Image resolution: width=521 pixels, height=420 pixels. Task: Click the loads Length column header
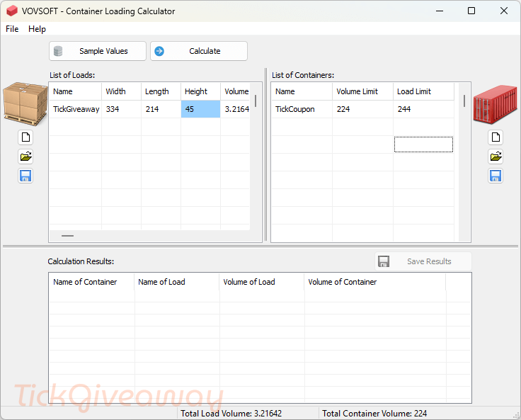(161, 91)
